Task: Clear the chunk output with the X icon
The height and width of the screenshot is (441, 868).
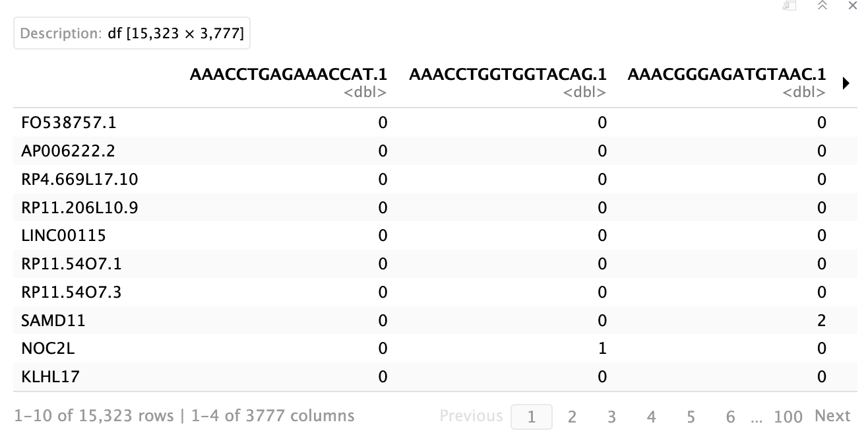Action: tap(852, 6)
